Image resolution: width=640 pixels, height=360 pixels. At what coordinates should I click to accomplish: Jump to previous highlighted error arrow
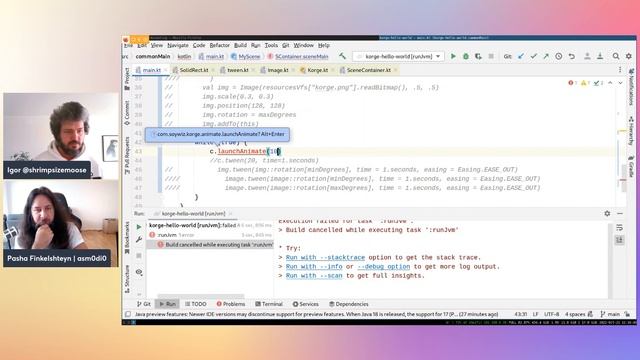click(x=610, y=83)
